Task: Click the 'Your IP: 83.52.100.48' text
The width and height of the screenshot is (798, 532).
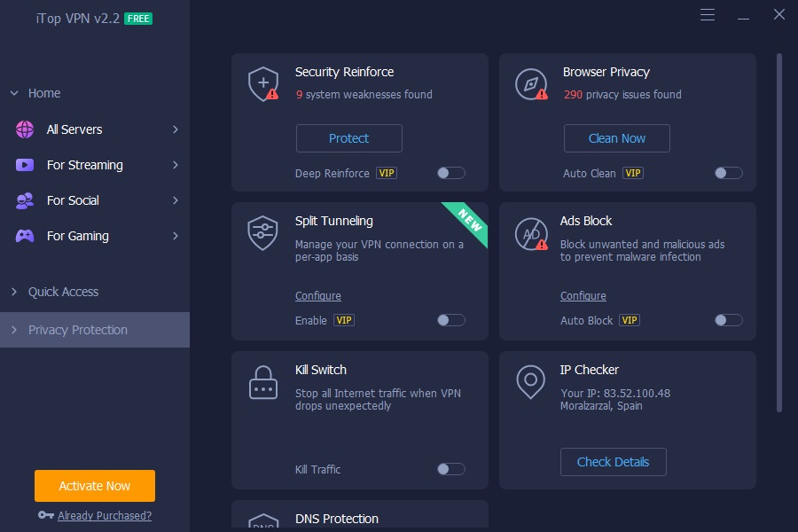Action: pos(615,394)
